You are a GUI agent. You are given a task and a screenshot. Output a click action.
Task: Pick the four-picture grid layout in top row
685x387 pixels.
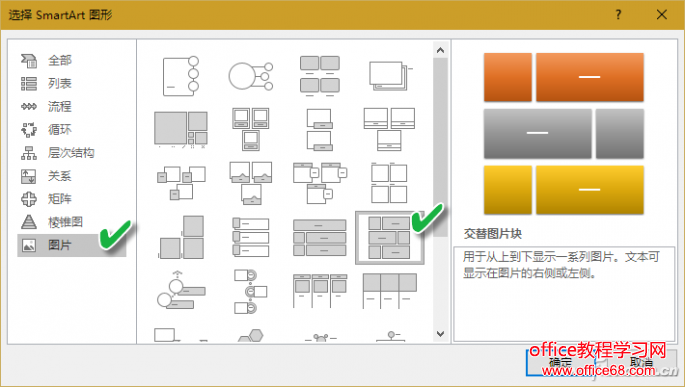320,76
